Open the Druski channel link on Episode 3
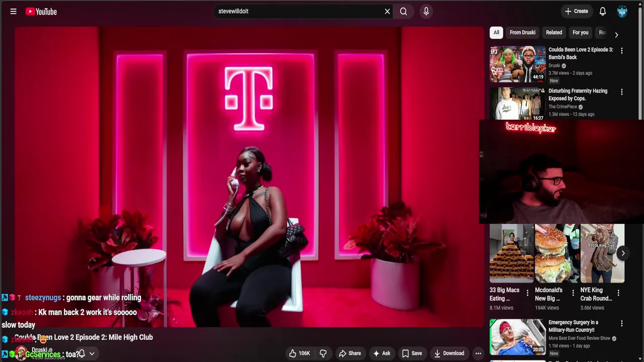Screen dimensions: 644x362 pyautogui.click(x=554, y=65)
